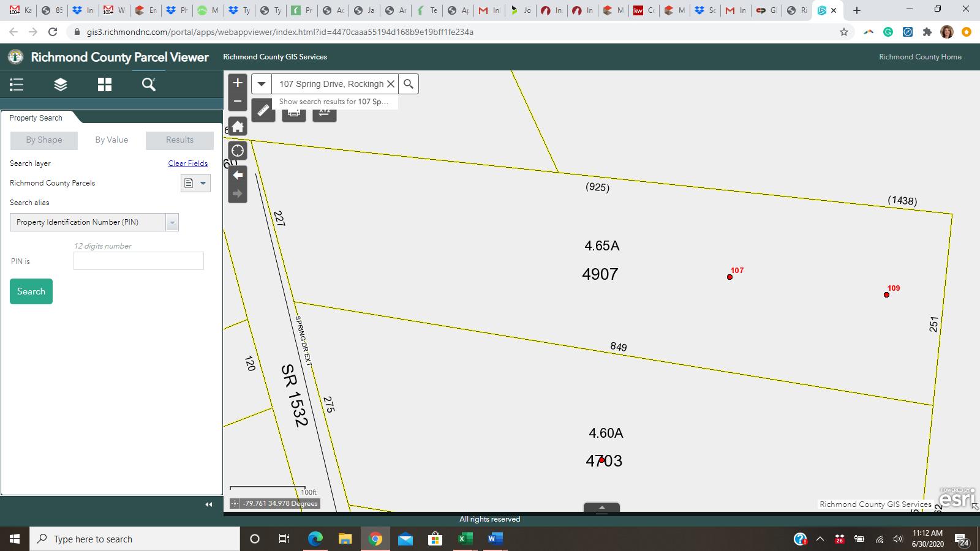Viewport: 980px width, 551px height.
Task: Click 'Show search results for 107 Sp...' suggestion
Action: point(334,102)
